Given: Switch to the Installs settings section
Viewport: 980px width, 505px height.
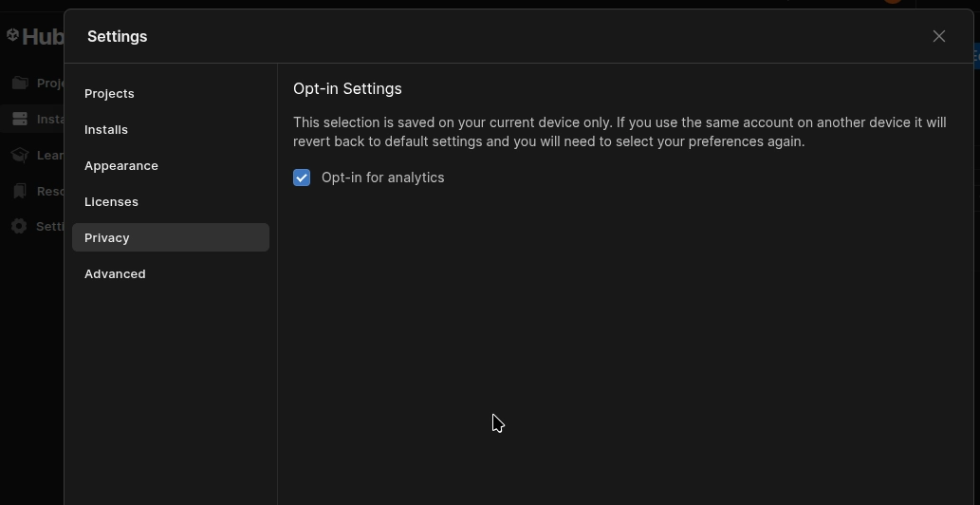Looking at the screenshot, I should 171,129.
